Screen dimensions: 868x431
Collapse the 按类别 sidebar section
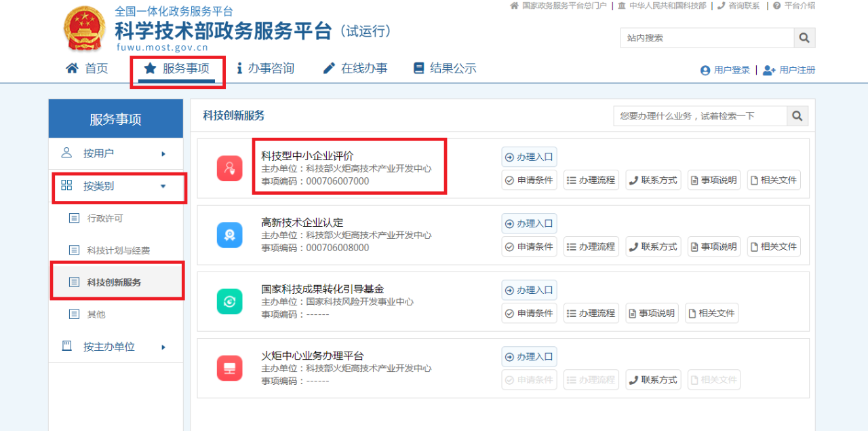click(115, 186)
